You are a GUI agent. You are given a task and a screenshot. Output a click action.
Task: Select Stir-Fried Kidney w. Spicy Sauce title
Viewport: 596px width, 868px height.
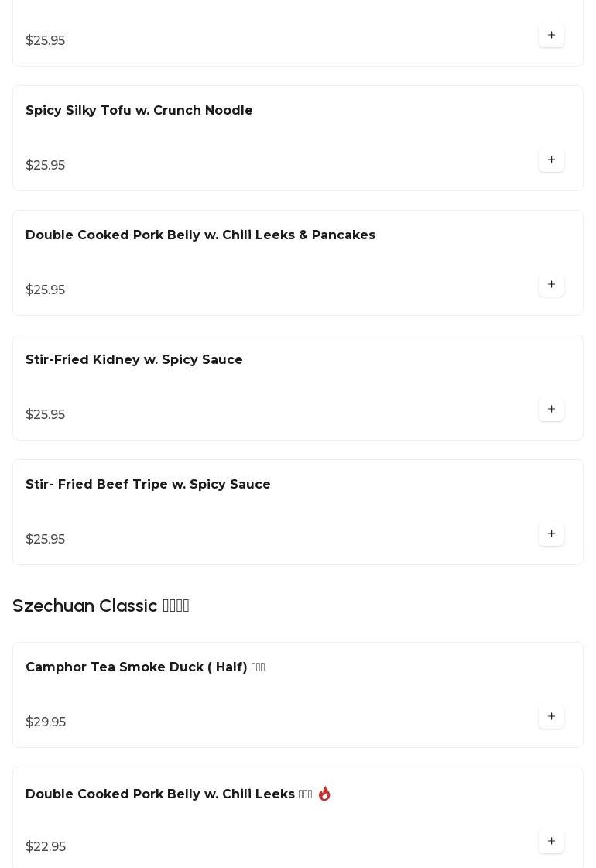point(134,359)
